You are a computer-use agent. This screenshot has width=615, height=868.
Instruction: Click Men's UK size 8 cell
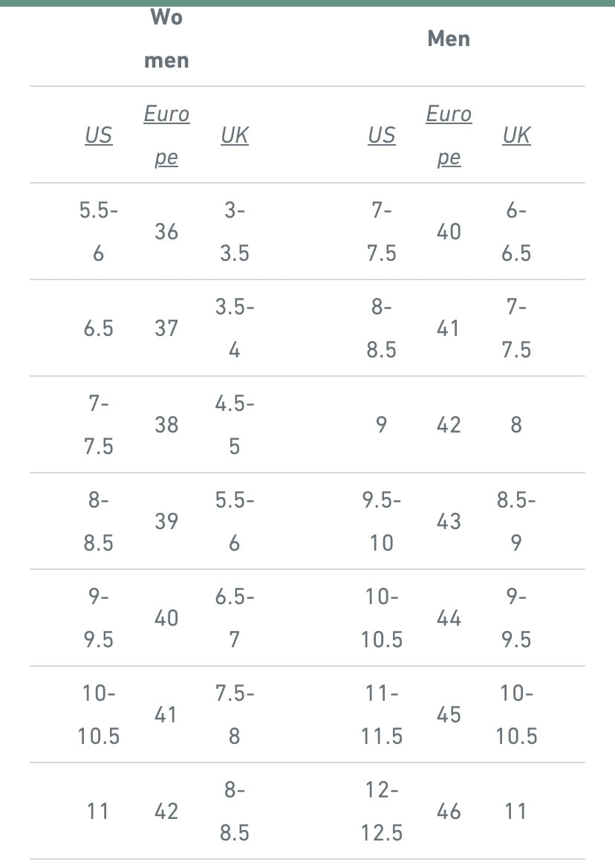click(516, 425)
